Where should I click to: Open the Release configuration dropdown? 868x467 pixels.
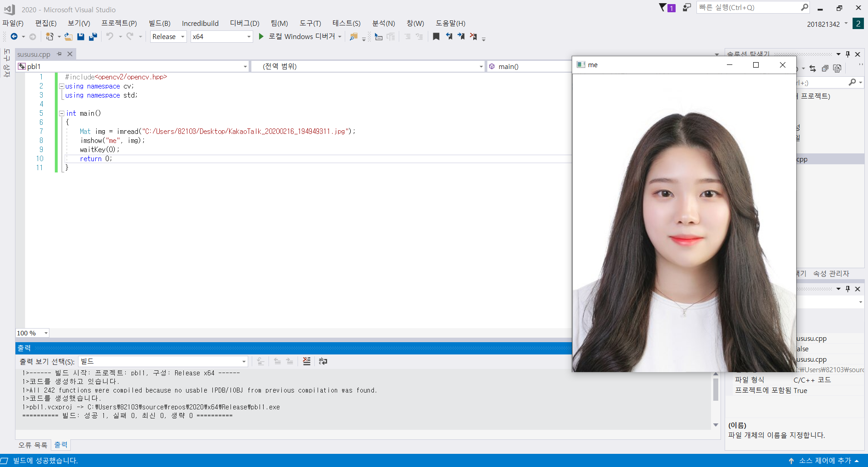(168, 36)
